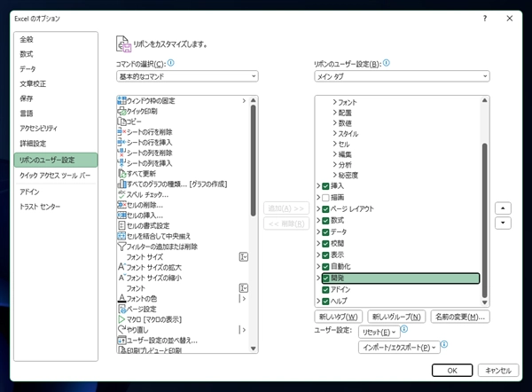Click the キャンセル button
The width and height of the screenshot is (532, 392).
(498, 371)
